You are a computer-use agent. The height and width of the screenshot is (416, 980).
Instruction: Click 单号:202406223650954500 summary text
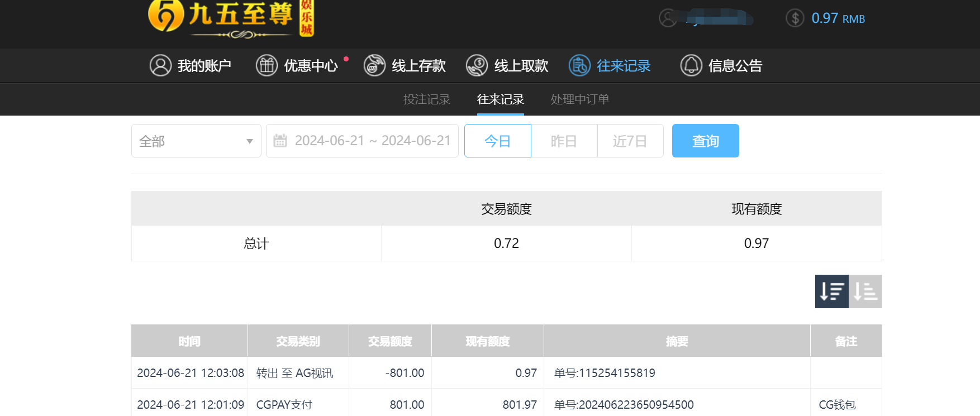pyautogui.click(x=624, y=405)
